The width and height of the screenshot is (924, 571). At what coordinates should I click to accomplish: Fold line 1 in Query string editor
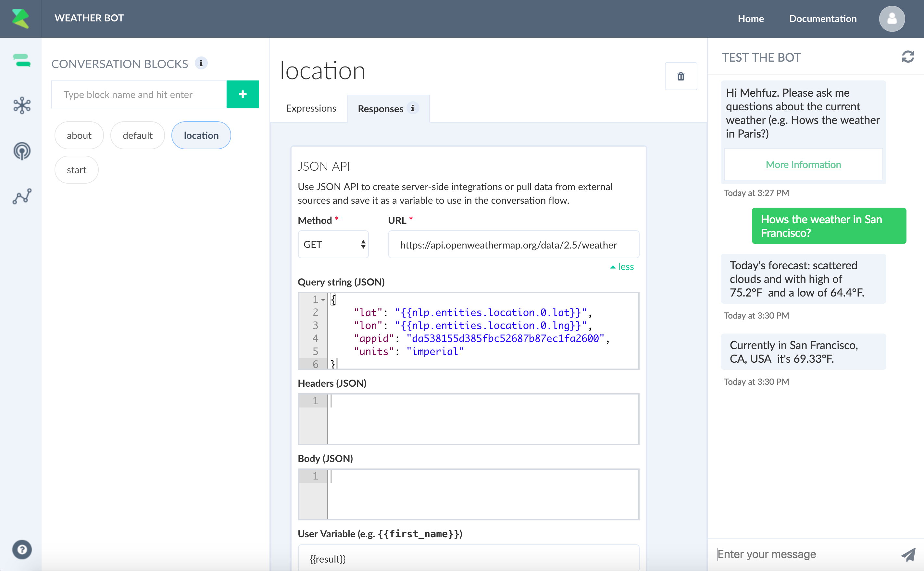(x=323, y=300)
